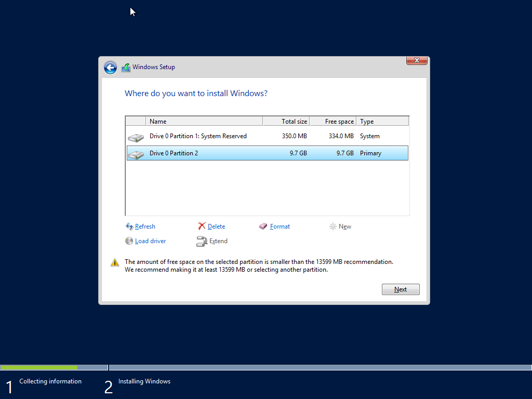Click the Installing Windows step

coord(144,381)
